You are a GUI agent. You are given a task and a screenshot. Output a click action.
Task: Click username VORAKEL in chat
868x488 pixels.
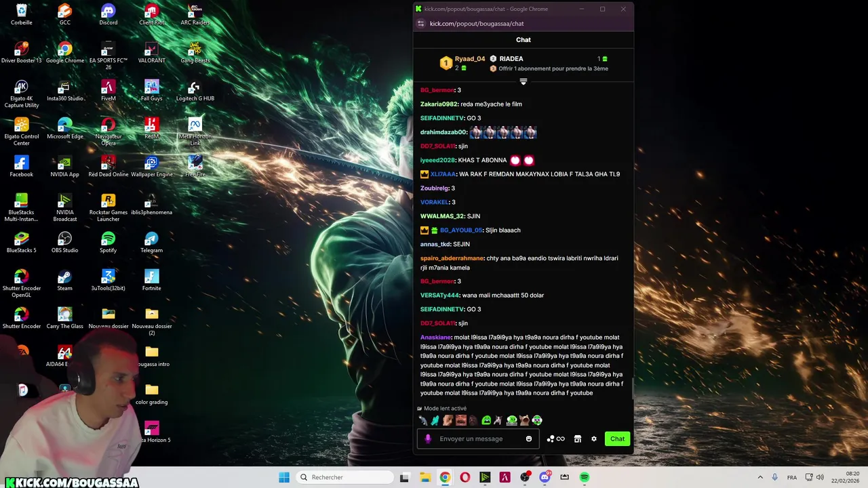tap(434, 202)
